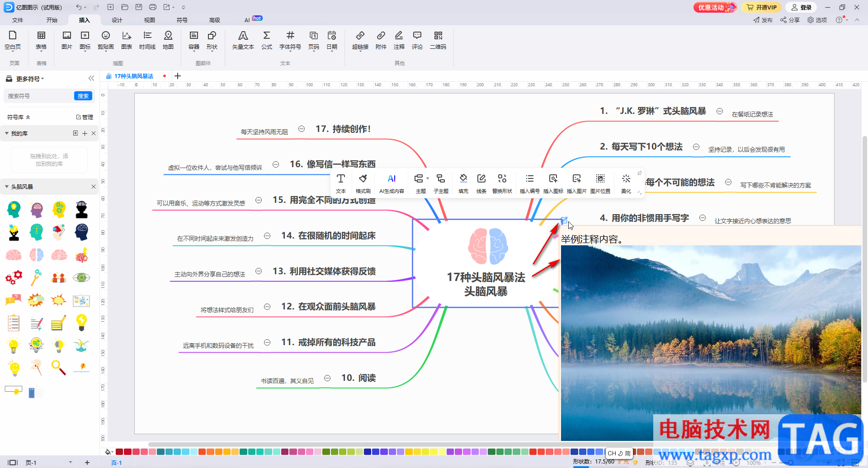The image size is (868, 468).
Task: Add a new document tab with plus
Action: click(x=178, y=76)
